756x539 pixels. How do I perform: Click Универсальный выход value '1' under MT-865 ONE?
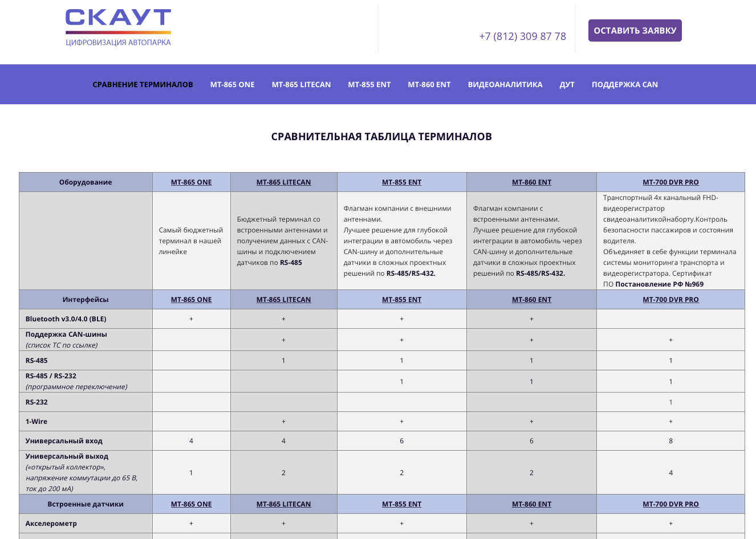pos(191,473)
